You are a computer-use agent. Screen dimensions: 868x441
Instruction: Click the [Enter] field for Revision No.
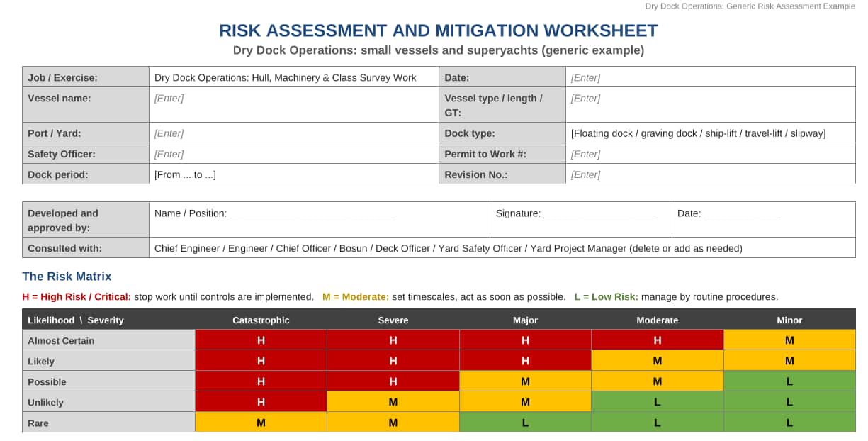pos(711,174)
